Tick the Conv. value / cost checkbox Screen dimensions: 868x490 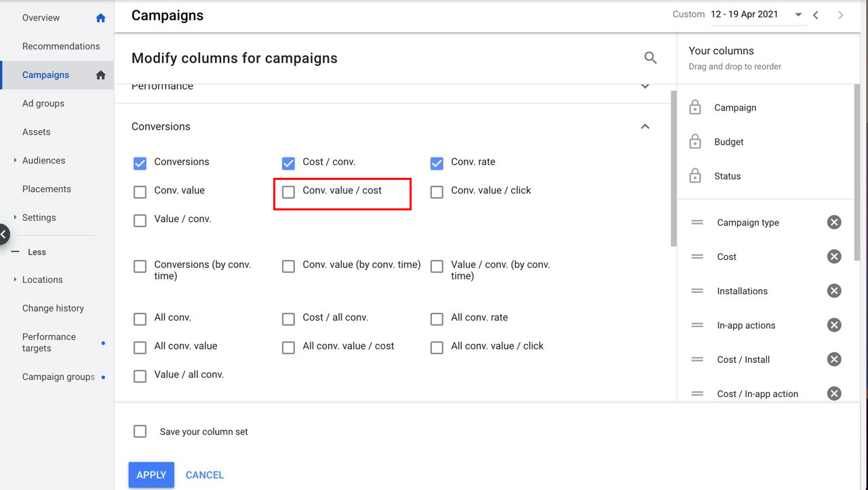(x=288, y=192)
